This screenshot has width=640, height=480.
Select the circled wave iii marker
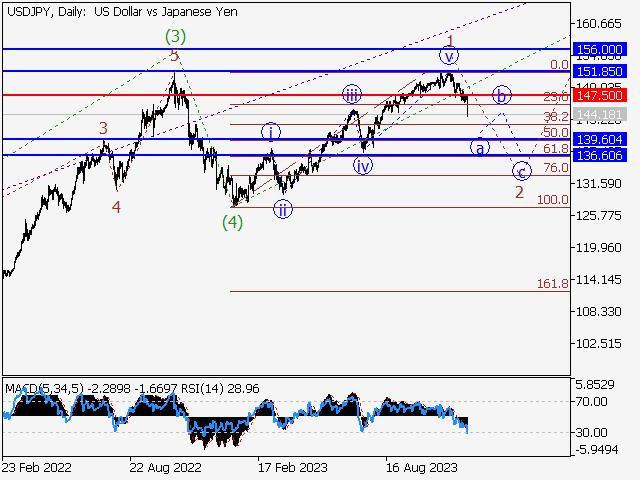coord(352,95)
